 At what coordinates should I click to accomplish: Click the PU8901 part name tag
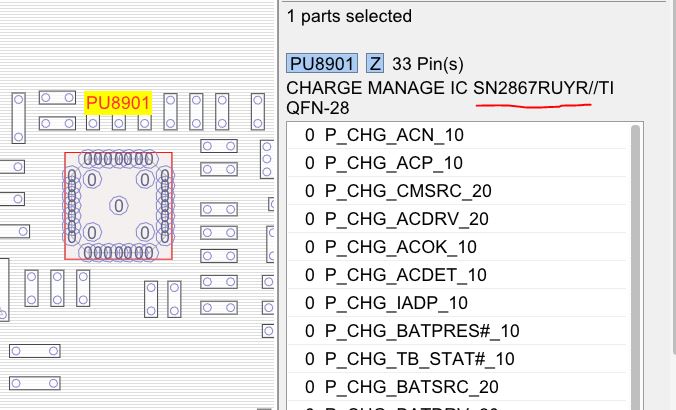pos(322,64)
